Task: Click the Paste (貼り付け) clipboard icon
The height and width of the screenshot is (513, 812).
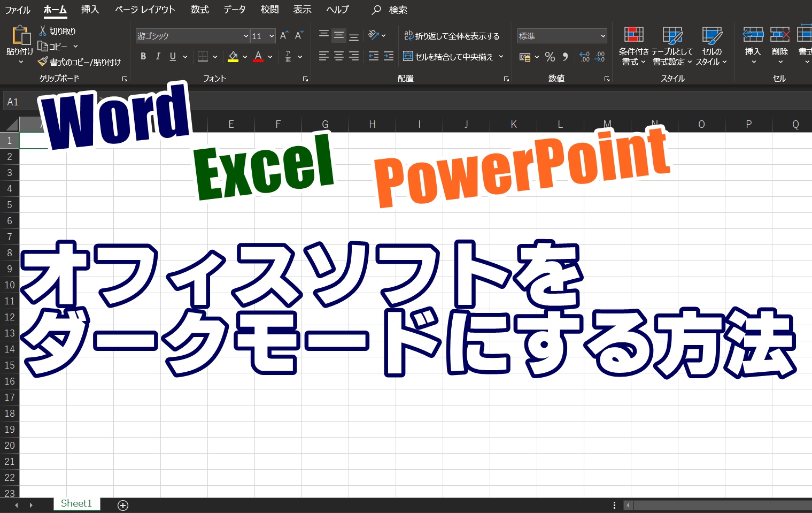Action: tap(21, 35)
